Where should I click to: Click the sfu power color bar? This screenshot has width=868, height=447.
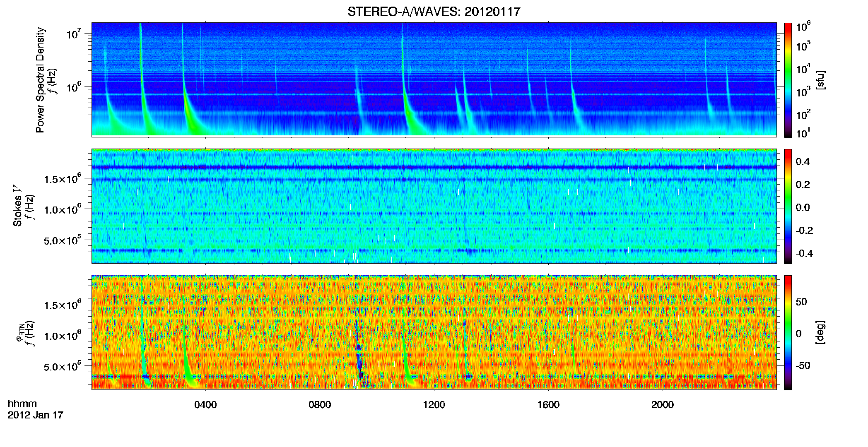[788, 80]
